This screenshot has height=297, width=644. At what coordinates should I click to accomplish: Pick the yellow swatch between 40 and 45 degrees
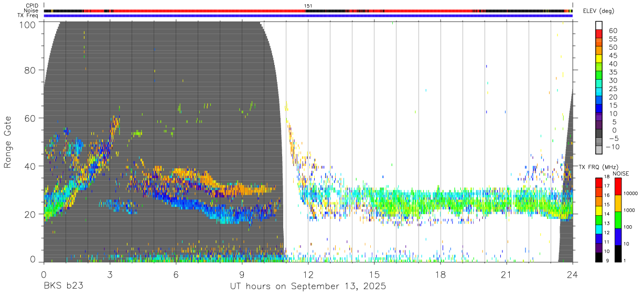point(599,59)
